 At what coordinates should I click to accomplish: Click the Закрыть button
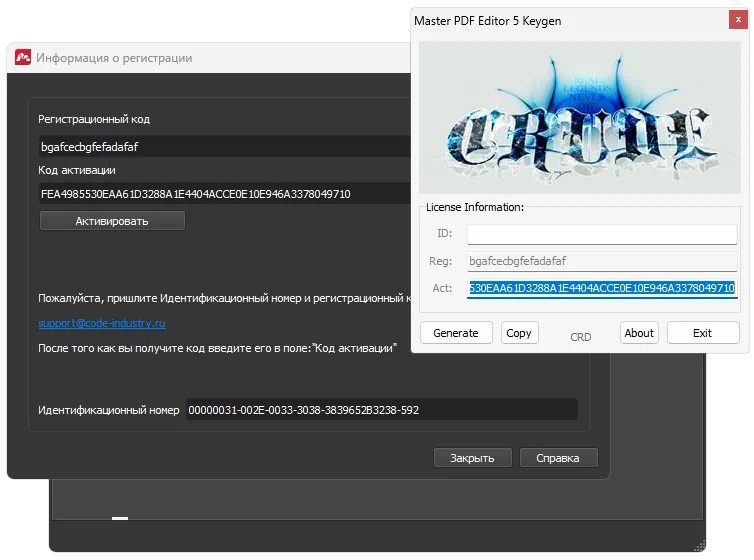[472, 458]
